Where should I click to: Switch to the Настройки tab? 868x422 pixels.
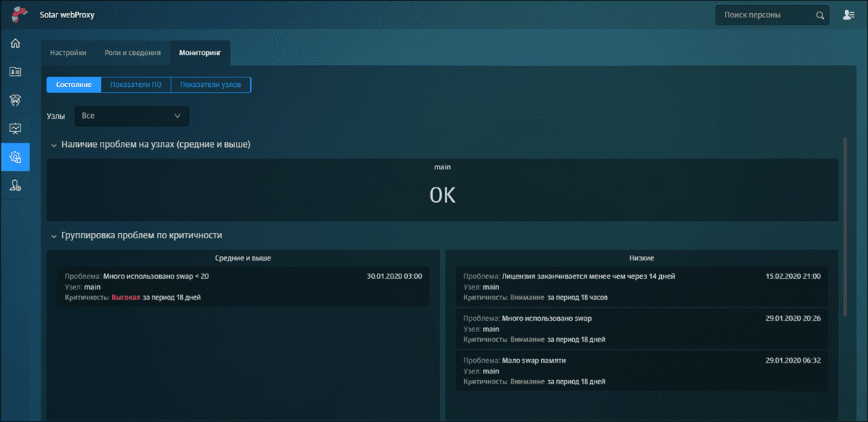click(68, 53)
